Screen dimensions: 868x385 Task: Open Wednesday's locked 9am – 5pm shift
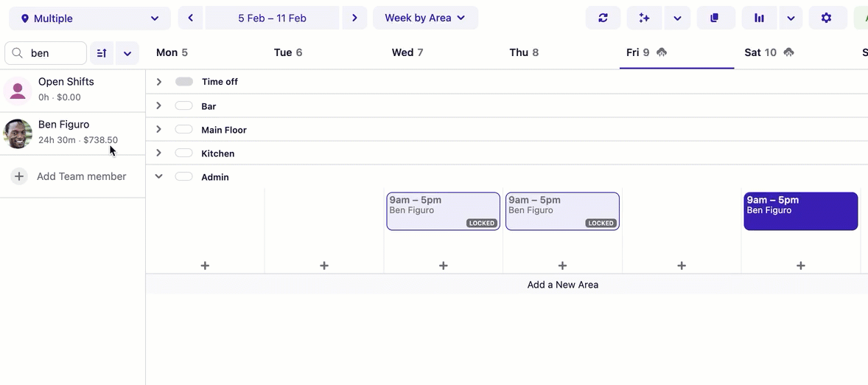coord(444,211)
